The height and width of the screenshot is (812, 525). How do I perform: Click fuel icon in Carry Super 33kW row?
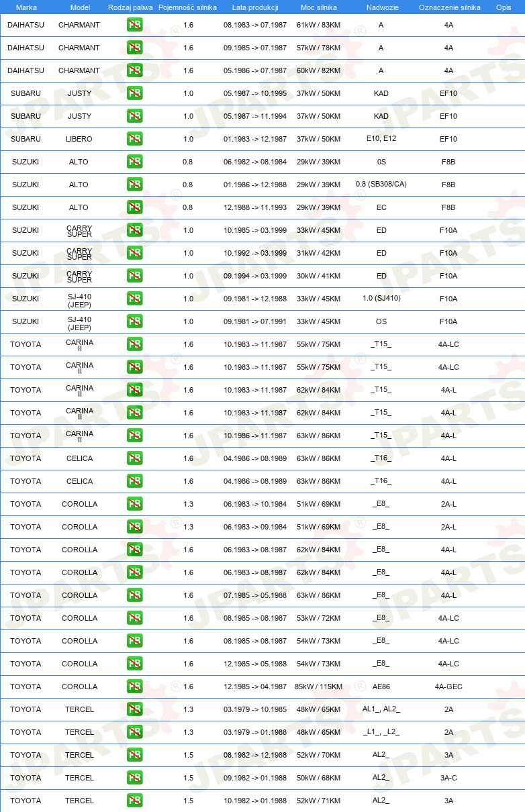pyautogui.click(x=134, y=230)
